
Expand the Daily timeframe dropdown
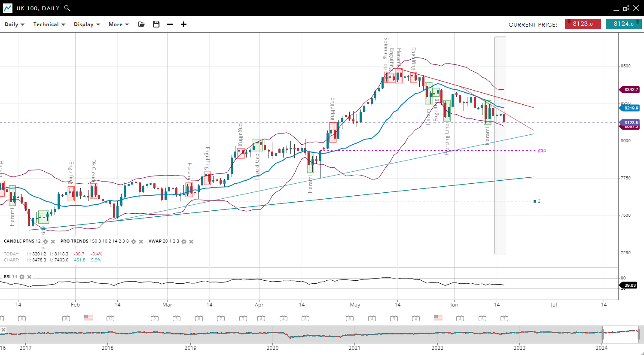pyautogui.click(x=15, y=24)
